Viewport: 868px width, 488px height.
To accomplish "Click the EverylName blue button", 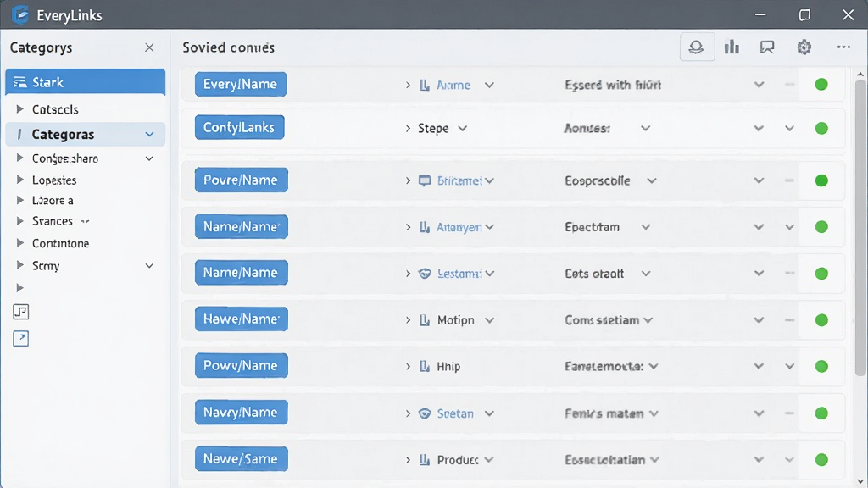I will (240, 84).
